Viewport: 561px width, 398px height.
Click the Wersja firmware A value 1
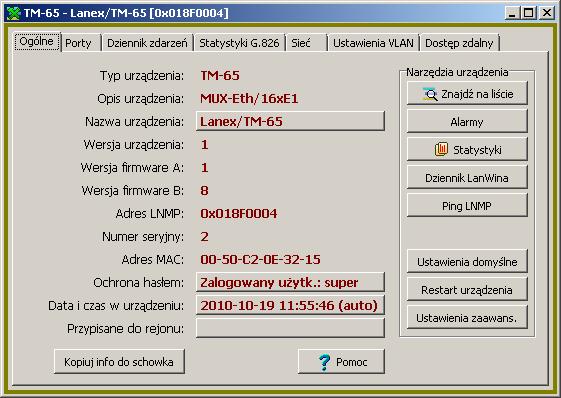click(x=204, y=168)
